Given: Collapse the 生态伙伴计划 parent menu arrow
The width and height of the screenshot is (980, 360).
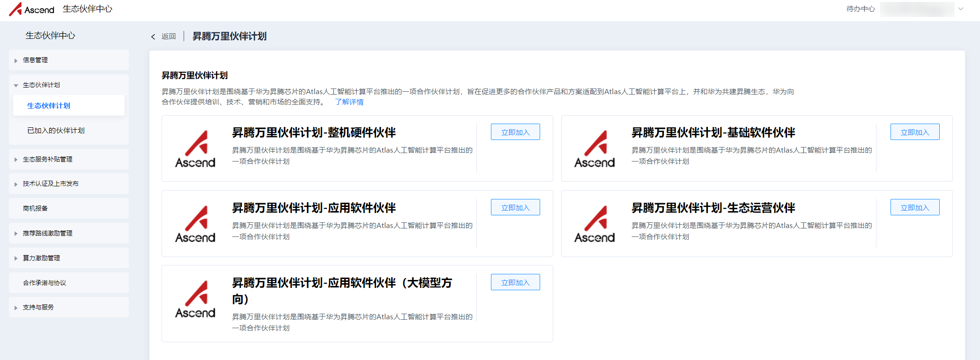Looking at the screenshot, I should (x=16, y=85).
